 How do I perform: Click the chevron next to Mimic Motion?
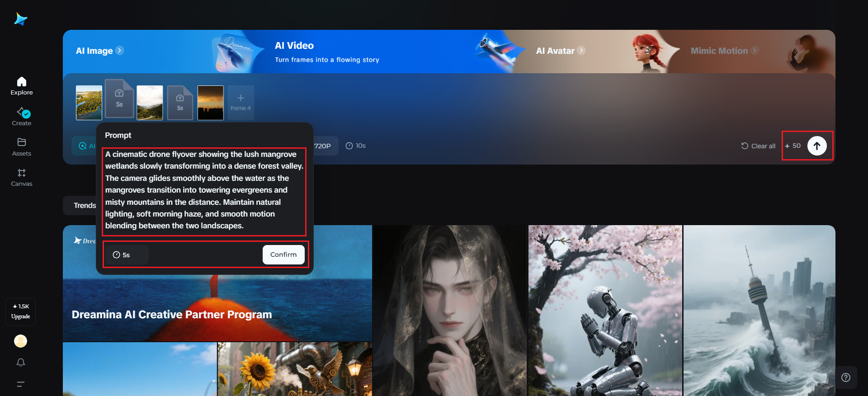tap(755, 50)
